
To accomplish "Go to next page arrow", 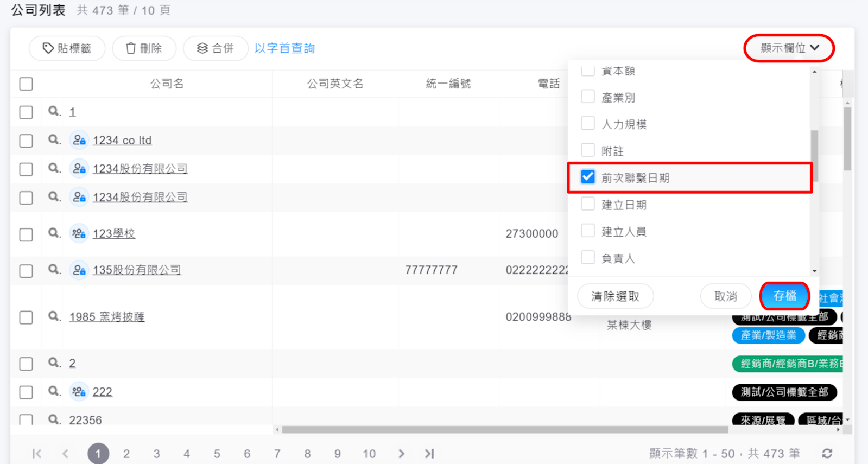I will coord(401,454).
